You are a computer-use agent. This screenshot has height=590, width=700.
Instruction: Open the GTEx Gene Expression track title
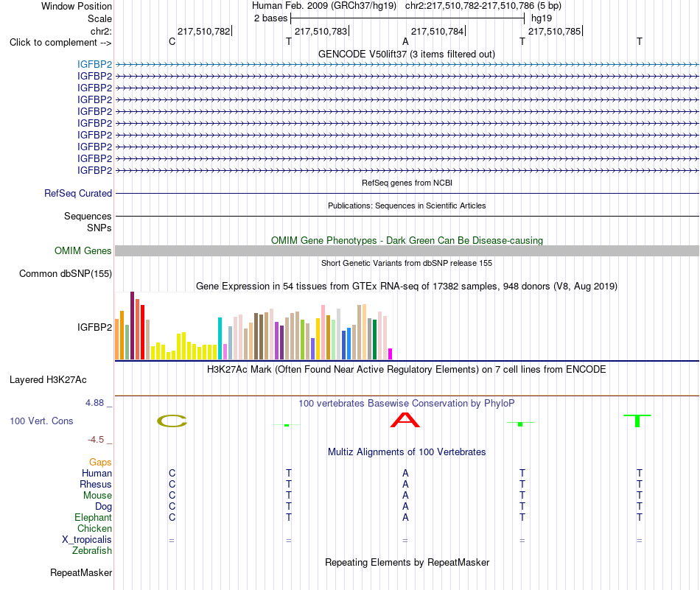point(407,286)
